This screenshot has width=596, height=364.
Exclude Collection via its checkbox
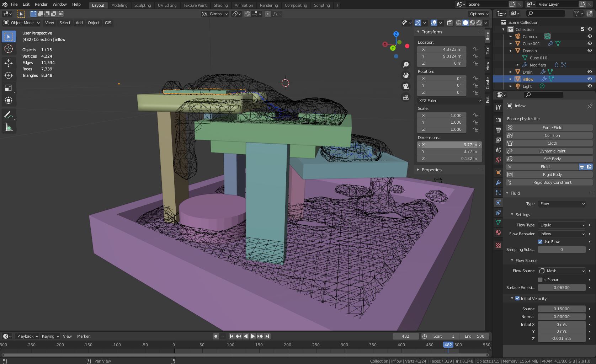pos(582,29)
